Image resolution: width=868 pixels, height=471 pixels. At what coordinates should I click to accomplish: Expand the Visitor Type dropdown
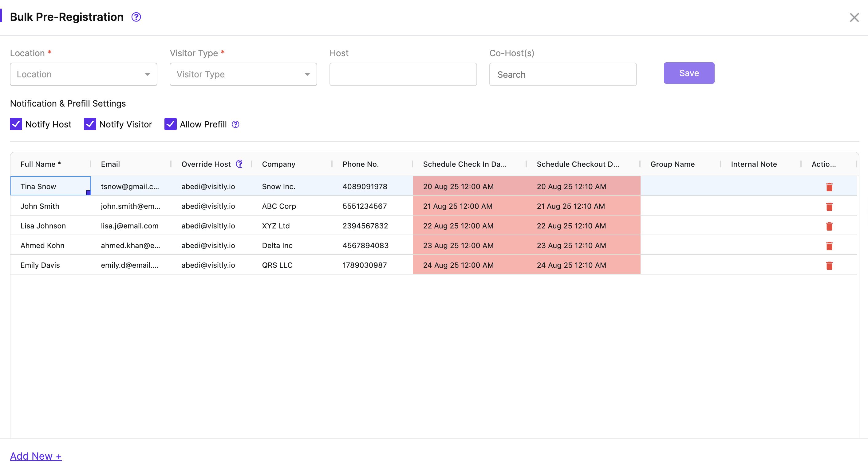(243, 74)
